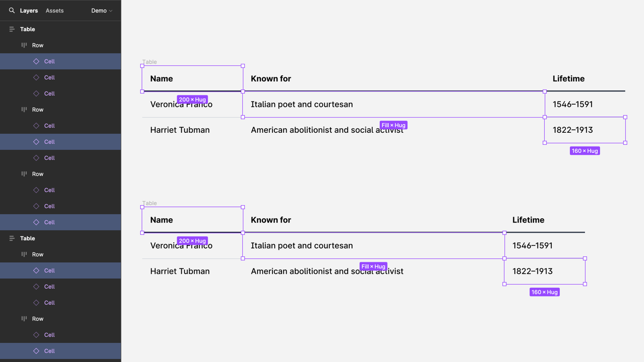Click the auto-layout icon of the very first Row layer

24,45
